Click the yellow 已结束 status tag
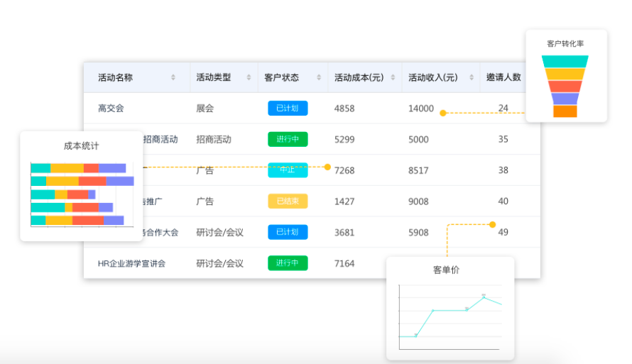This screenshot has width=632, height=364. (288, 202)
